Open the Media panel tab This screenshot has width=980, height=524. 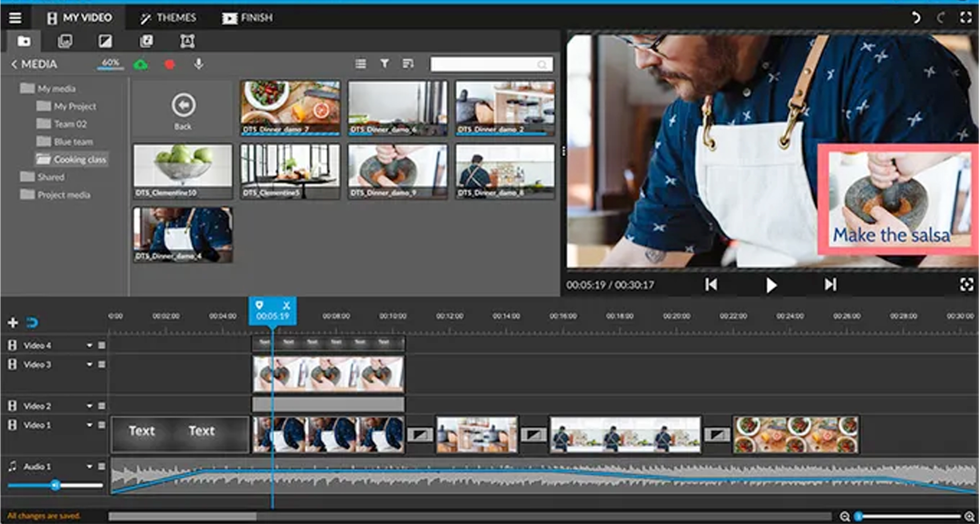(x=24, y=41)
